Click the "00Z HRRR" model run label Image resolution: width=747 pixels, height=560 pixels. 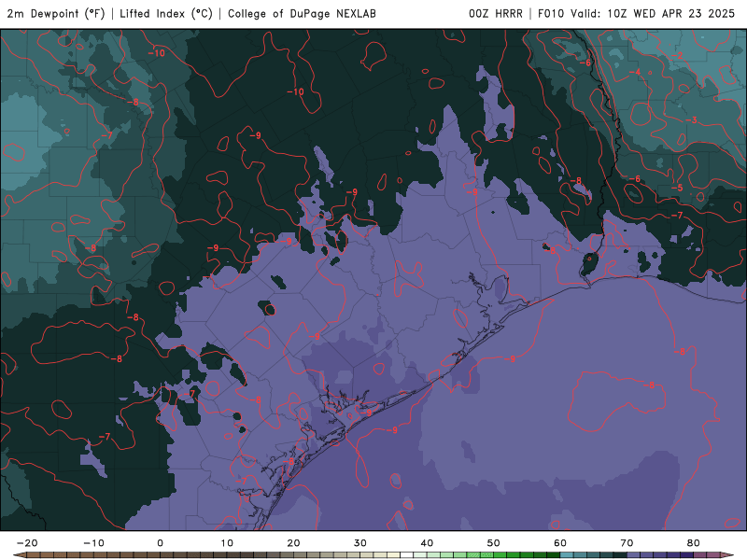pos(496,14)
